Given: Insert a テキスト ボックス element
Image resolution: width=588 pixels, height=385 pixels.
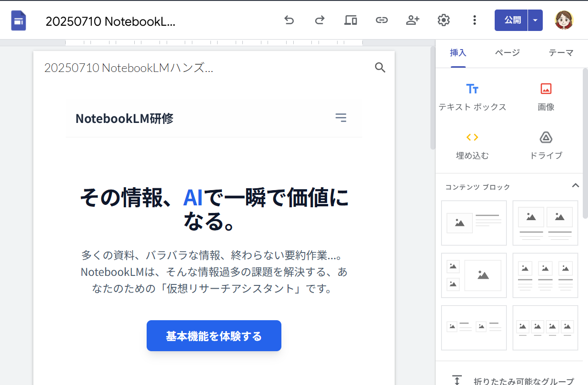Looking at the screenshot, I should click(x=473, y=95).
